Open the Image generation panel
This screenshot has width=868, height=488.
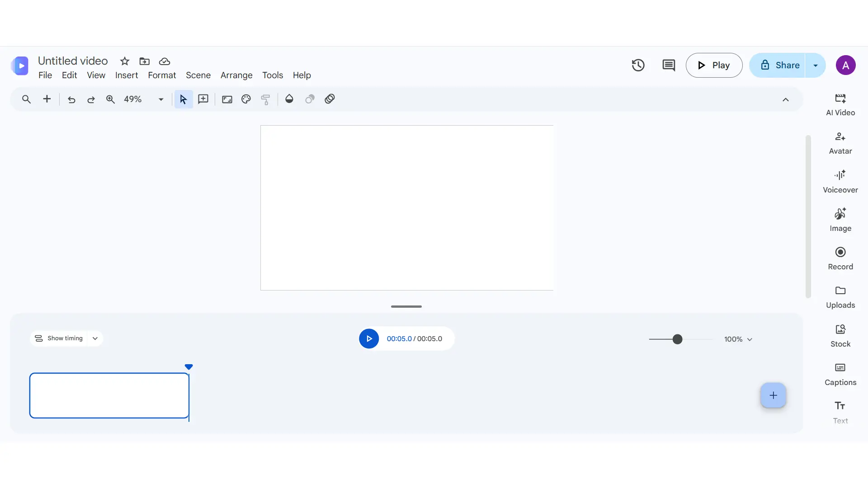click(x=840, y=221)
